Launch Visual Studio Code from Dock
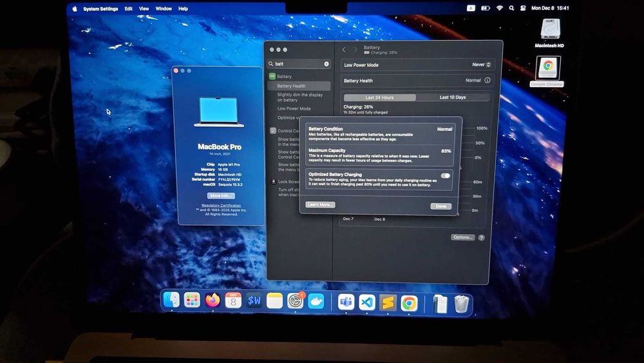 (x=367, y=302)
